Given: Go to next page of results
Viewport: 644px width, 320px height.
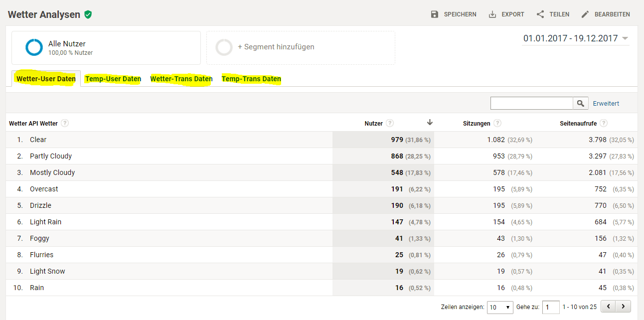Looking at the screenshot, I should [x=623, y=307].
